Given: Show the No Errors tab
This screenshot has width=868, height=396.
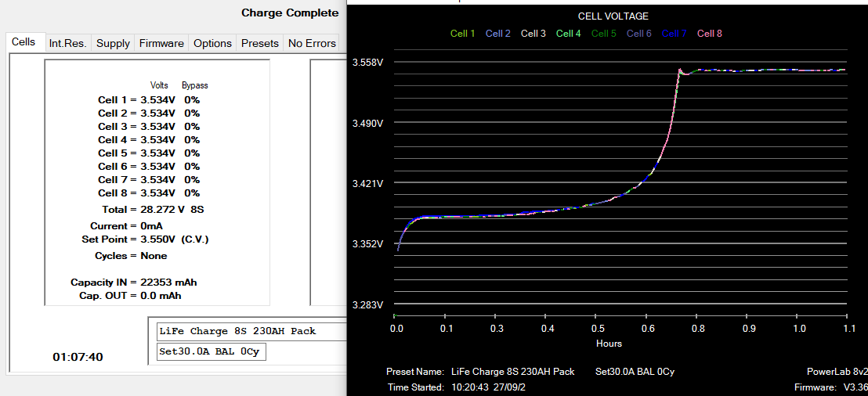Looking at the screenshot, I should [312, 43].
